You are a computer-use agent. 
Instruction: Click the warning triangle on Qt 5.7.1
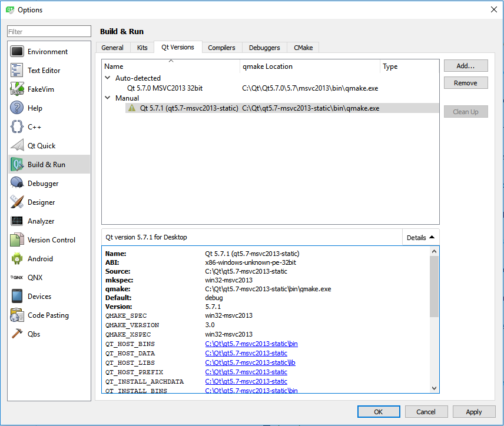tap(132, 108)
